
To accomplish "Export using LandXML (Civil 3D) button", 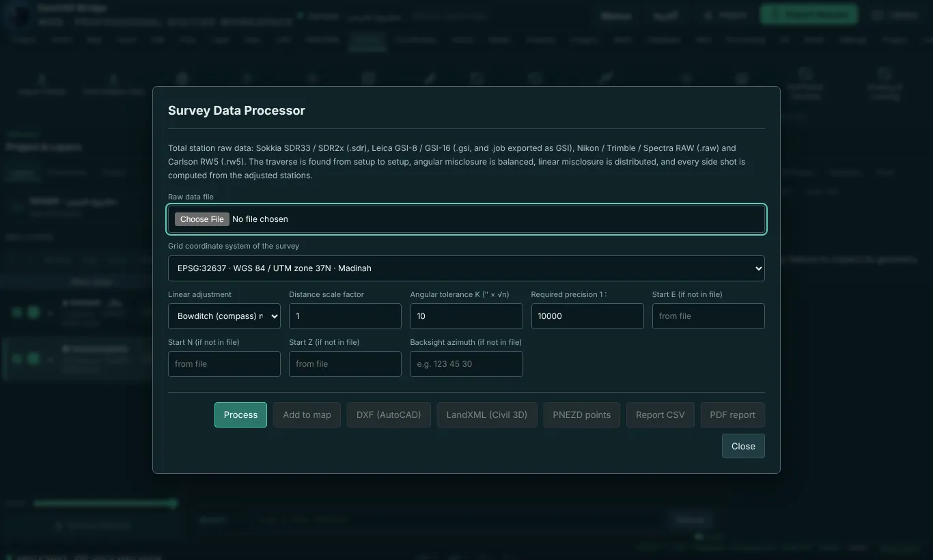I will coord(487,415).
